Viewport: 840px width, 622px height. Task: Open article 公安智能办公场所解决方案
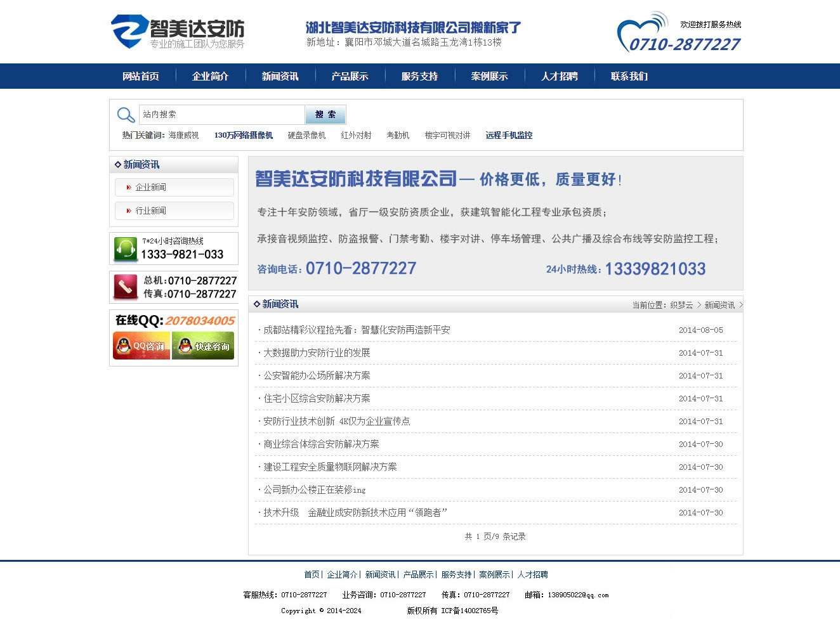pyautogui.click(x=317, y=375)
